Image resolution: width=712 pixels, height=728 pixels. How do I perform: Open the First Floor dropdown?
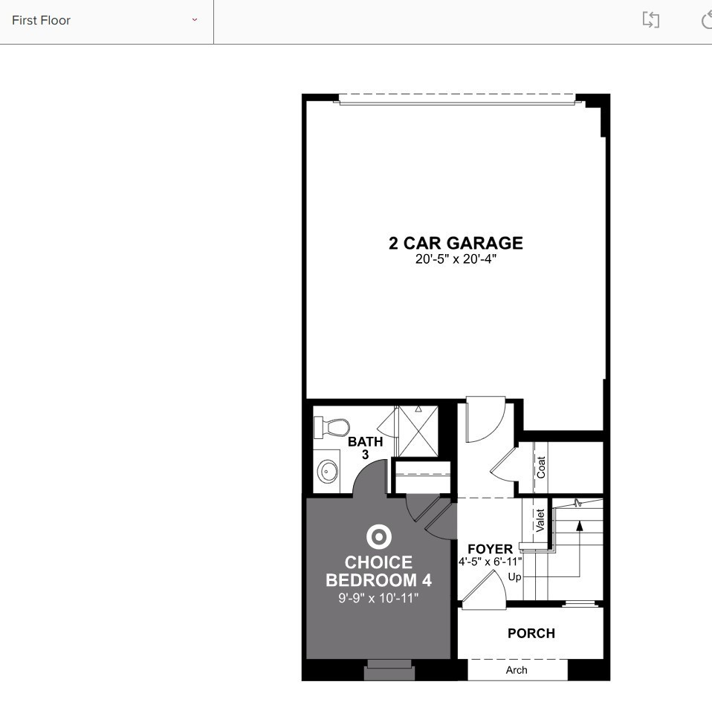pyautogui.click(x=106, y=21)
